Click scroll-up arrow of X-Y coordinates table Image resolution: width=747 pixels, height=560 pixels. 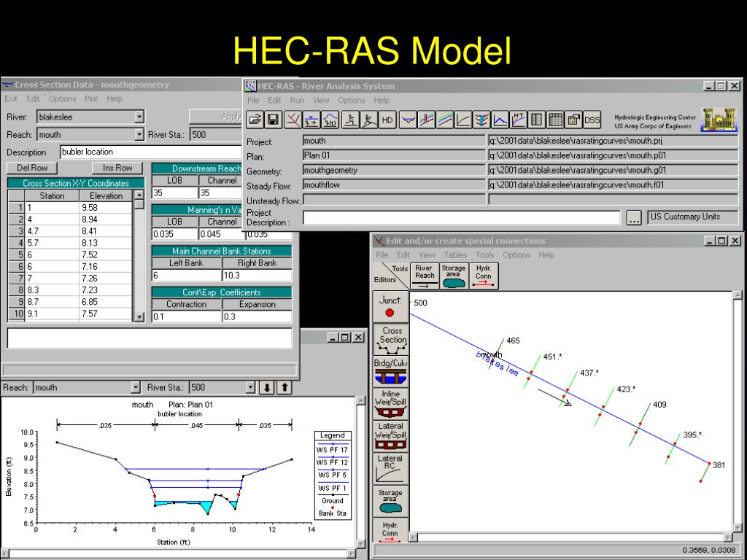139,195
